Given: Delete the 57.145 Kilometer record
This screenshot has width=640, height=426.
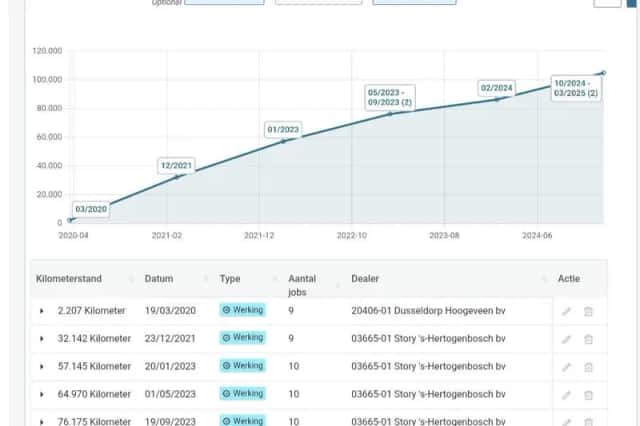Looking at the screenshot, I should (588, 367).
